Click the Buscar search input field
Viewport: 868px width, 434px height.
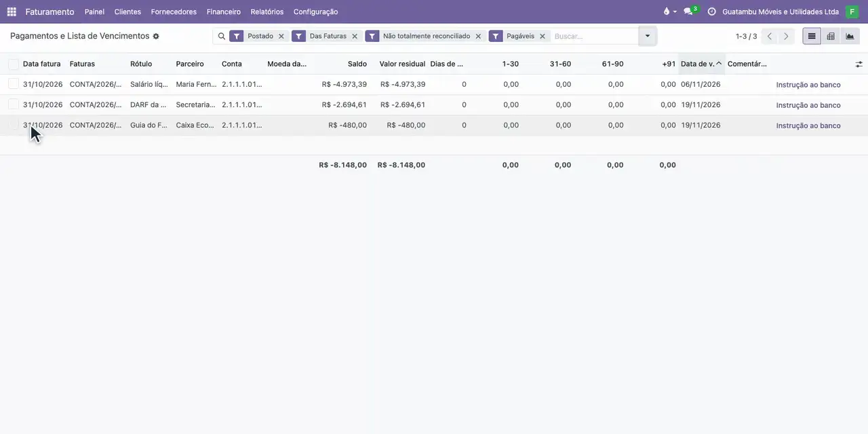[595, 36]
